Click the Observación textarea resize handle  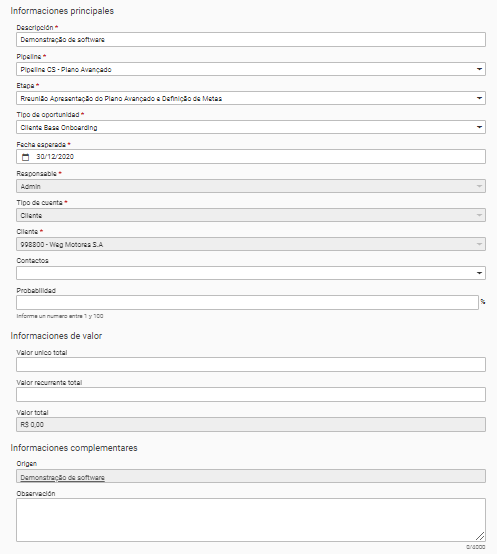pyautogui.click(x=480, y=536)
